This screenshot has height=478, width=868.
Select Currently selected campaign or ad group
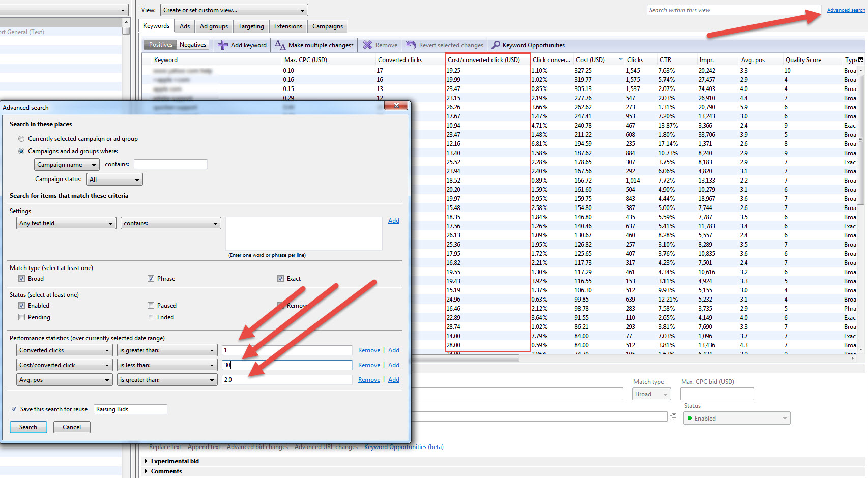click(x=21, y=139)
